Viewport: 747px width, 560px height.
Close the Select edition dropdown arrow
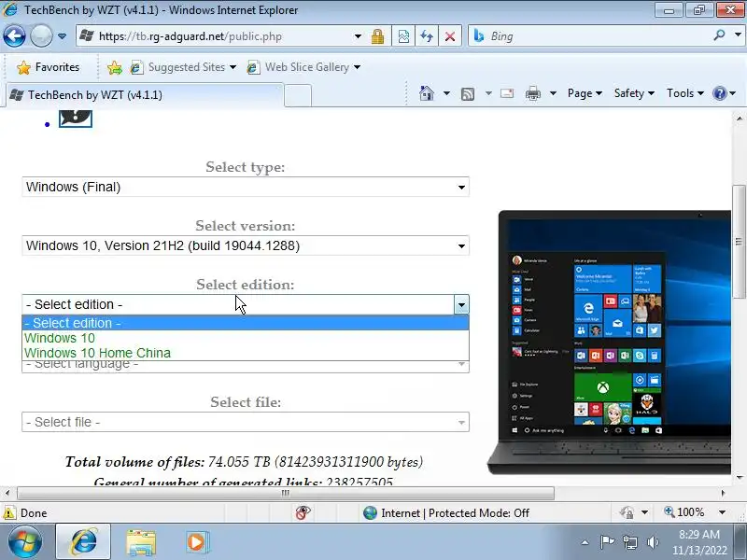pos(461,305)
